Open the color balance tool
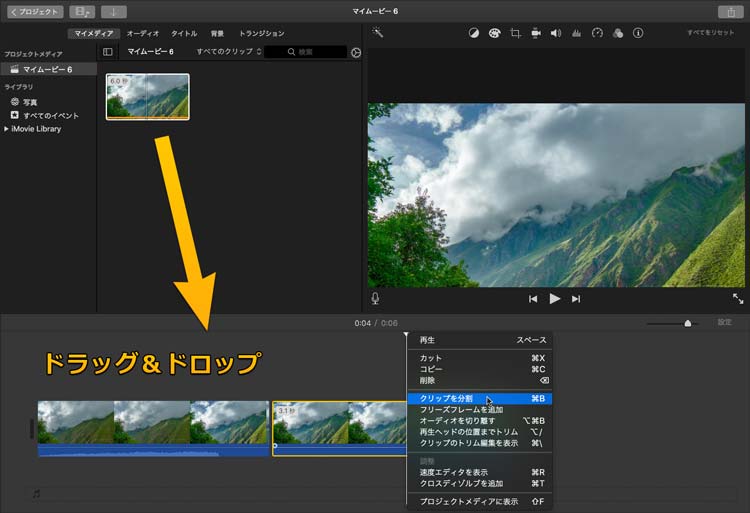The height and width of the screenshot is (513, 750). (474, 33)
